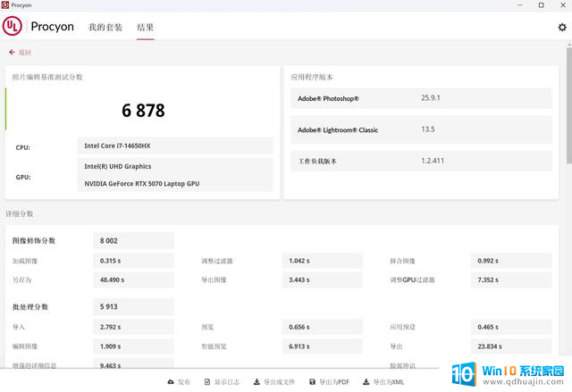Click the 详细分数 section heading

click(x=20, y=213)
